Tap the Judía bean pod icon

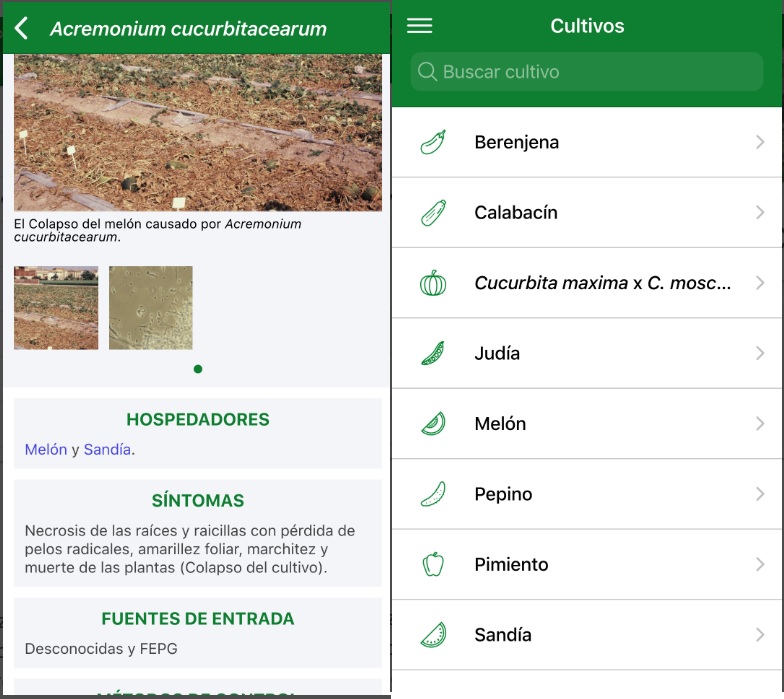pyautogui.click(x=433, y=353)
